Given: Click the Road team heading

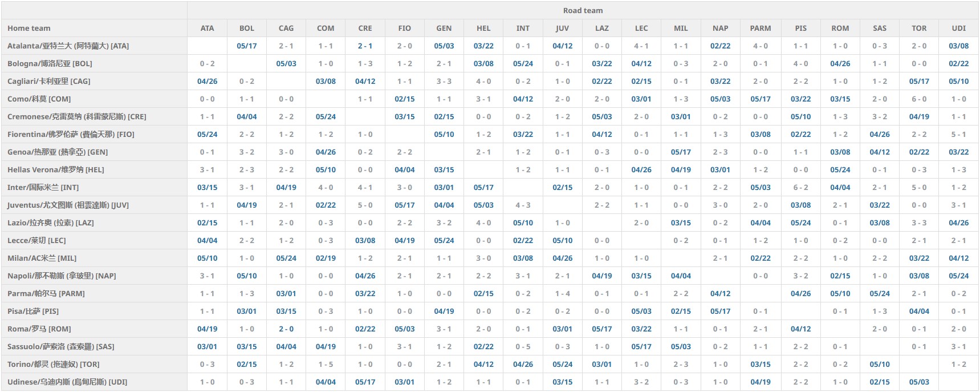Looking at the screenshot, I should tap(583, 10).
